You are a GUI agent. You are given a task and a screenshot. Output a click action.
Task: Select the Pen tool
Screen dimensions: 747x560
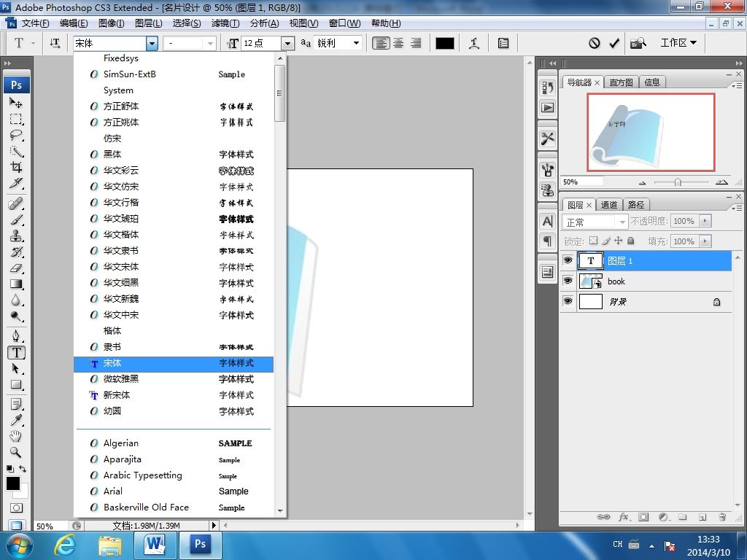pos(16,336)
